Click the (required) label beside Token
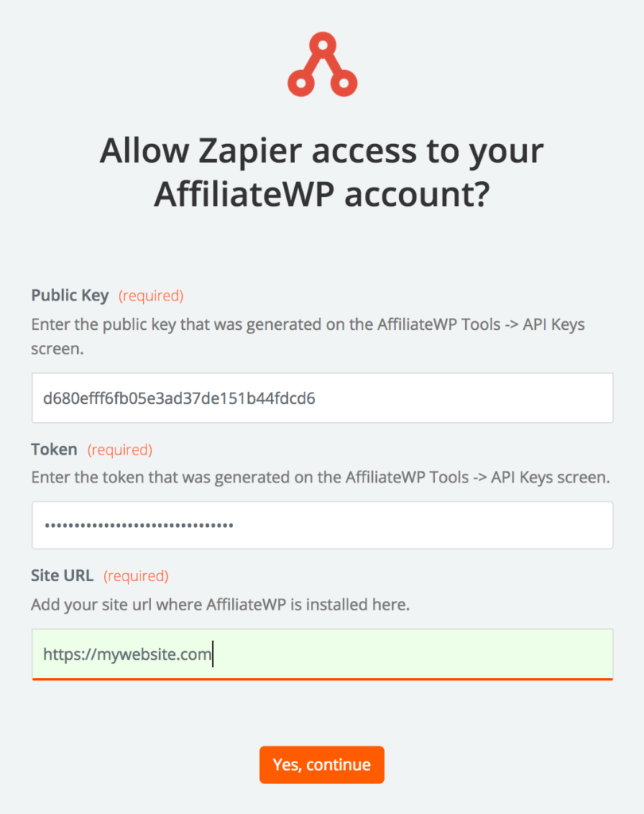The width and height of the screenshot is (644, 814). (119, 449)
